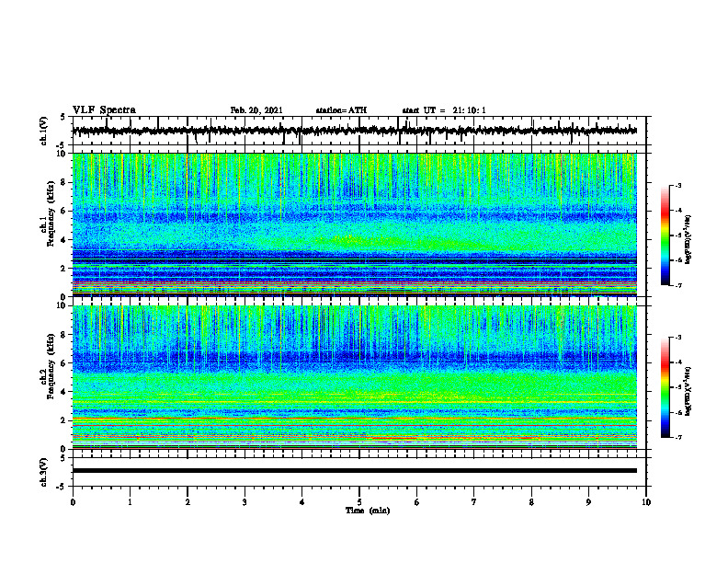
Task: Click the ch.2 color bar log(PSD) unit label
Action: tap(688, 391)
